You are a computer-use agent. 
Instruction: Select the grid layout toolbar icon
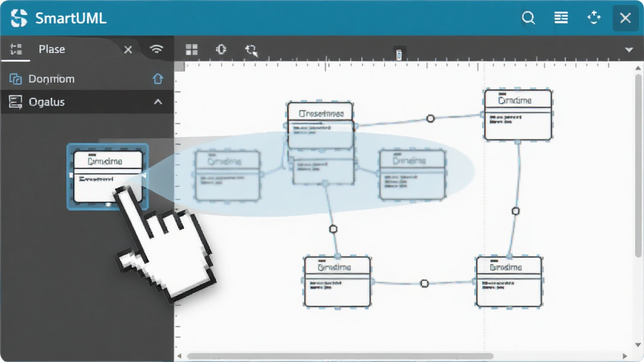[192, 50]
